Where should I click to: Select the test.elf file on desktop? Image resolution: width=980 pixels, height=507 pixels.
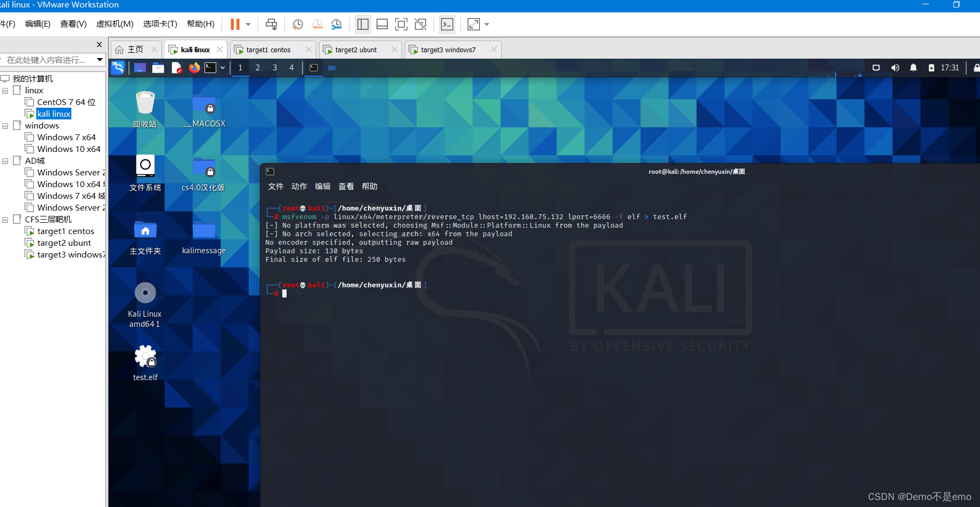click(145, 363)
